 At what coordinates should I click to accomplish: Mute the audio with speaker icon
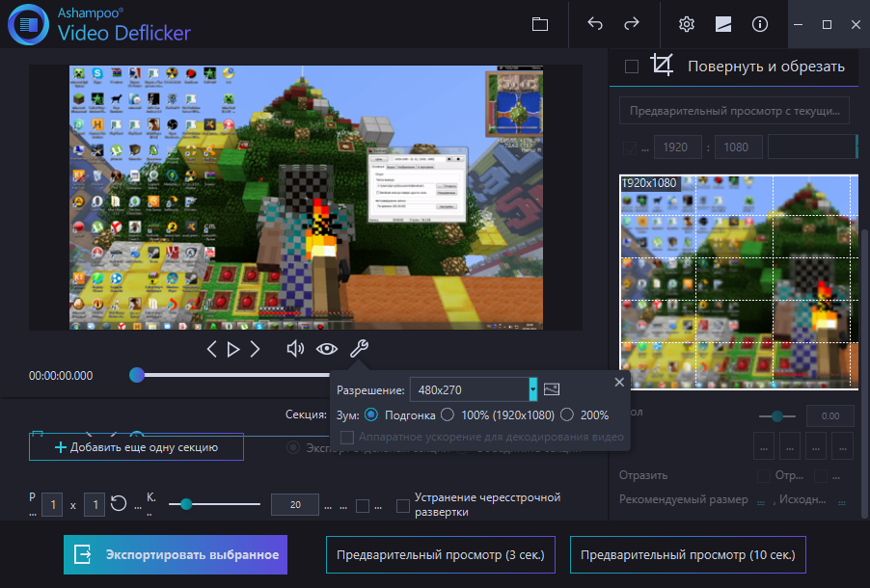click(295, 349)
